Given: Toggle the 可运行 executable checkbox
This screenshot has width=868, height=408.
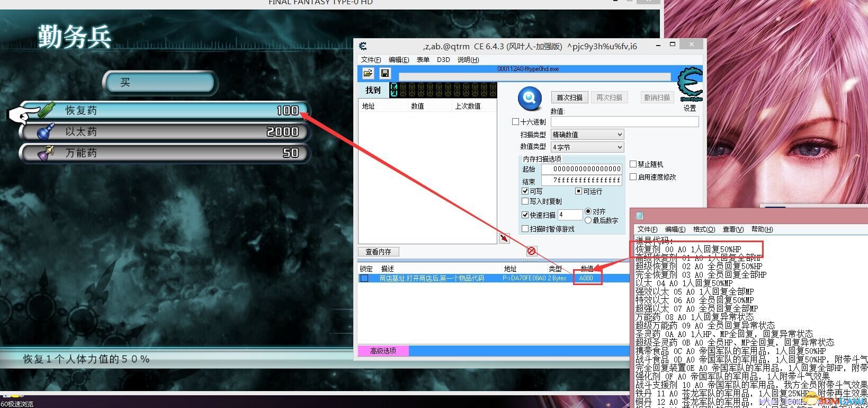Looking at the screenshot, I should point(579,191).
